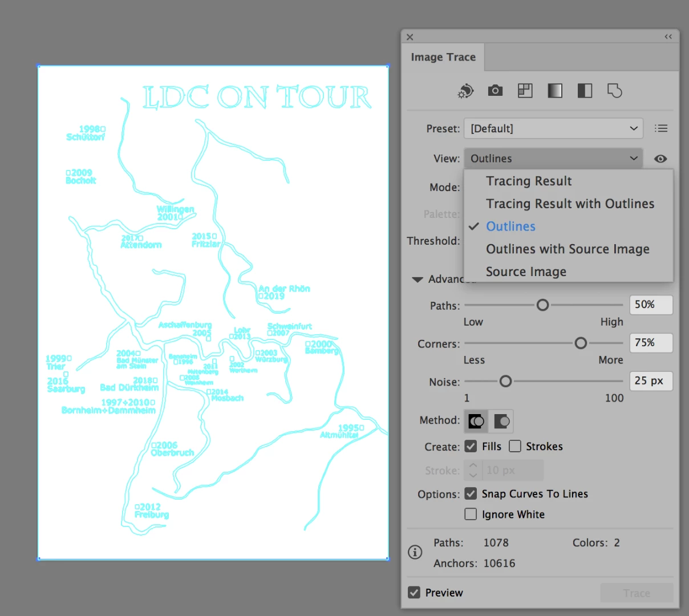Close the Image Trace panel
689x616 pixels.
coord(410,37)
